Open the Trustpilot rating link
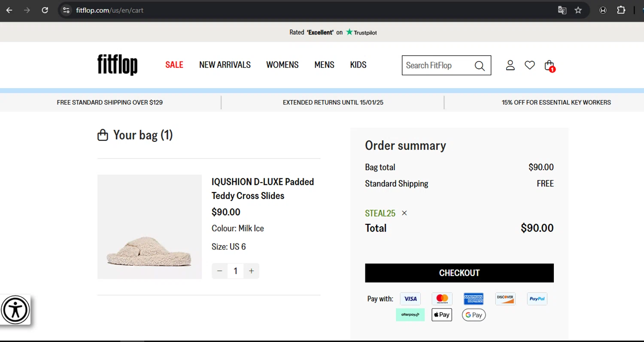 (x=333, y=32)
